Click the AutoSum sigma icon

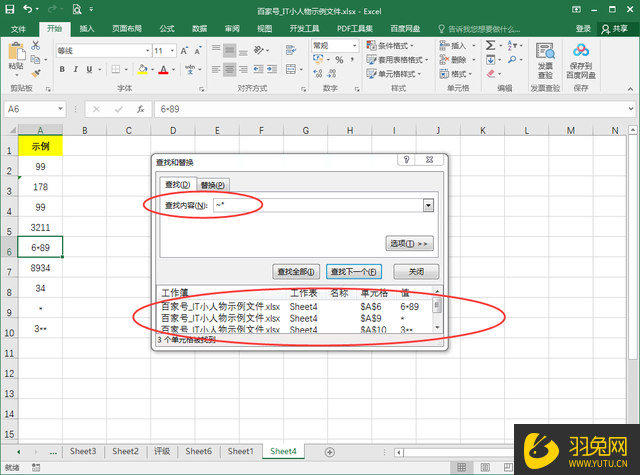click(x=491, y=45)
